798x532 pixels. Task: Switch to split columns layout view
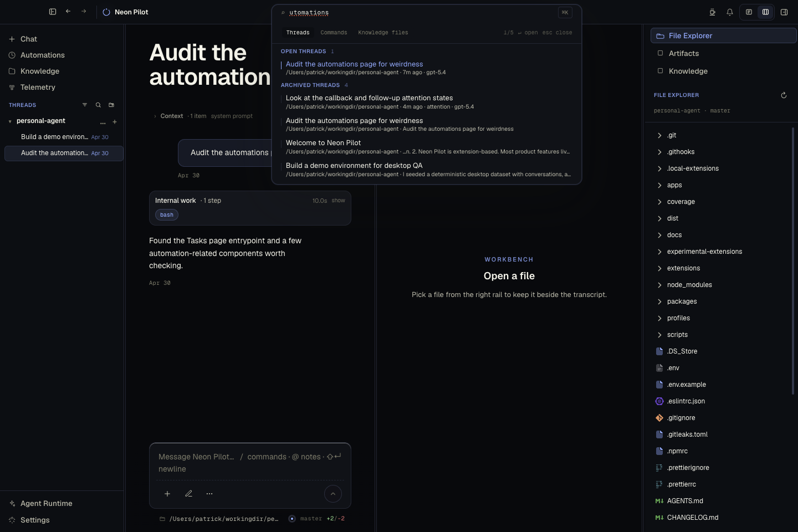765,12
